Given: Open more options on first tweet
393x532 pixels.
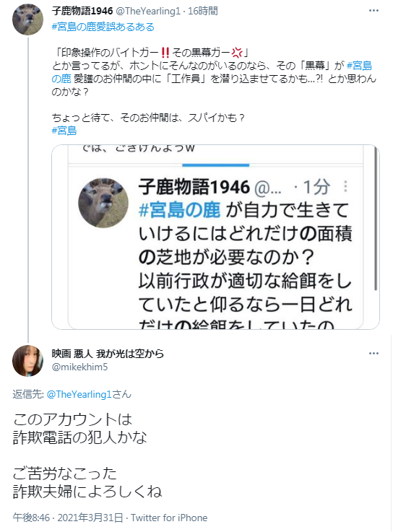Looking at the screenshot, I should pos(373,11).
